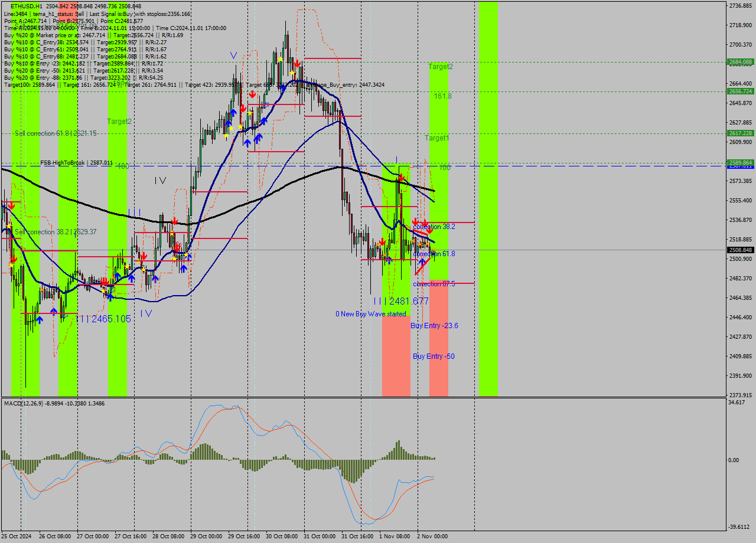This screenshot has width=756, height=543.
Task: Click the 'I I I 2481.677' wave label
Action: click(x=402, y=301)
